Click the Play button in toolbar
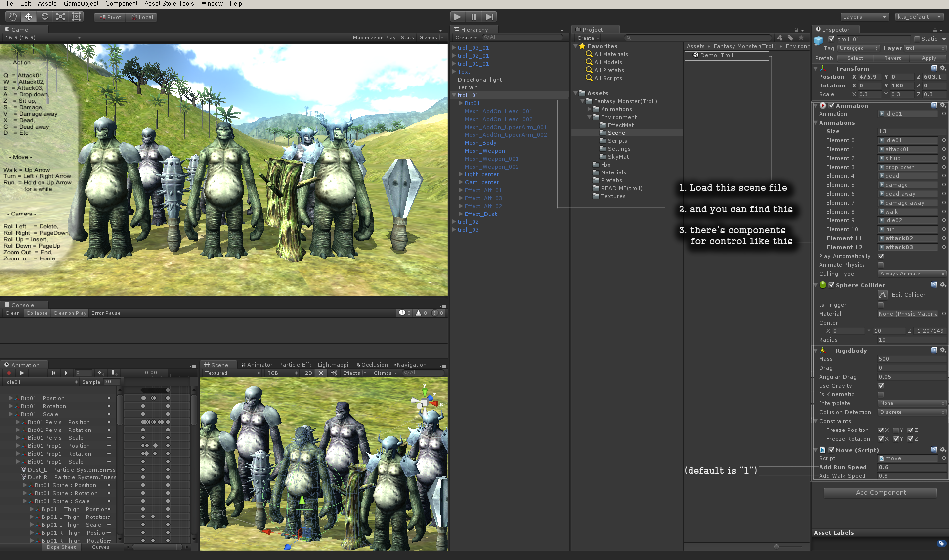 tap(458, 17)
